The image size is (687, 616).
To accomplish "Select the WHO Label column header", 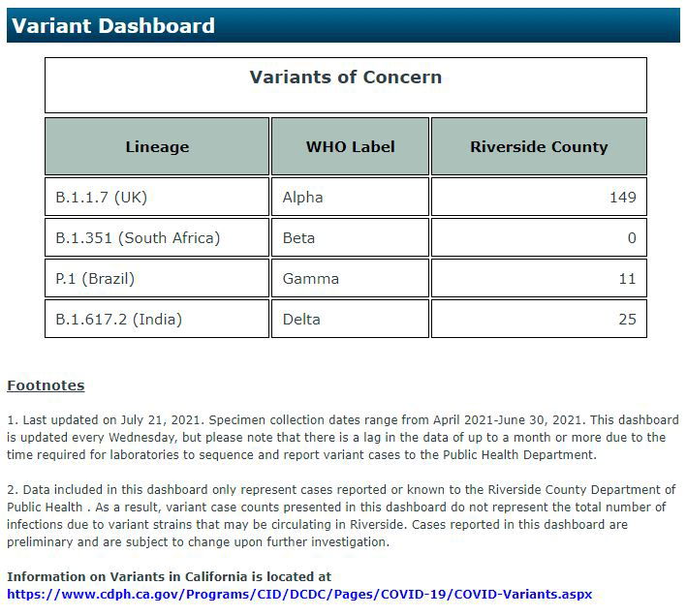I will [350, 147].
